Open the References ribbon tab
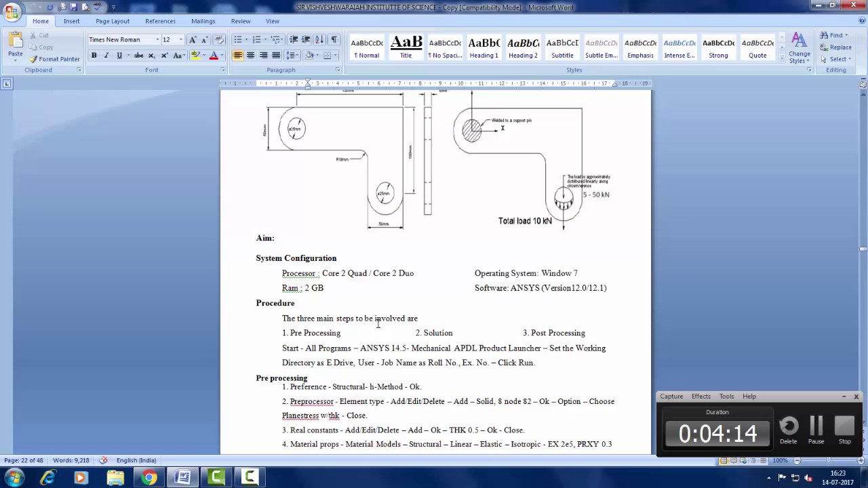The image size is (868, 488). [160, 21]
